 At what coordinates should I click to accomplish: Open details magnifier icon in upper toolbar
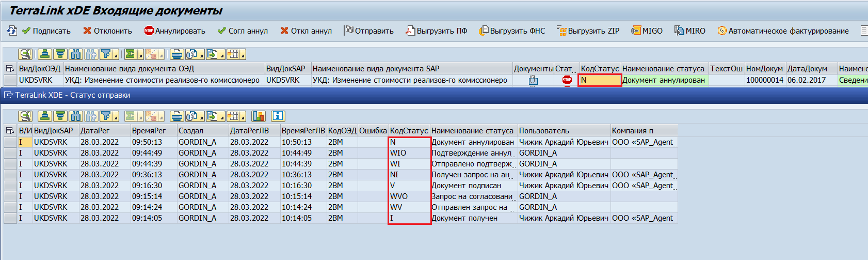click(x=25, y=54)
